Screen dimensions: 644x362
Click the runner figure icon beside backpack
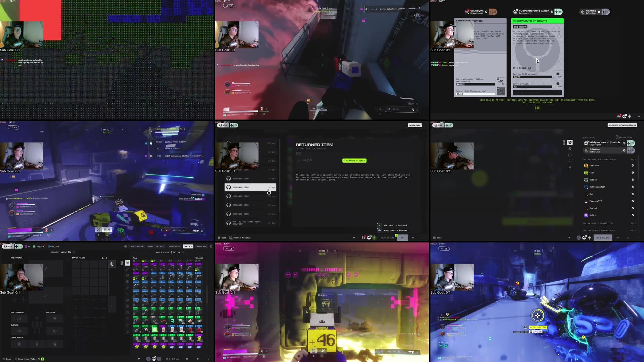point(112,264)
